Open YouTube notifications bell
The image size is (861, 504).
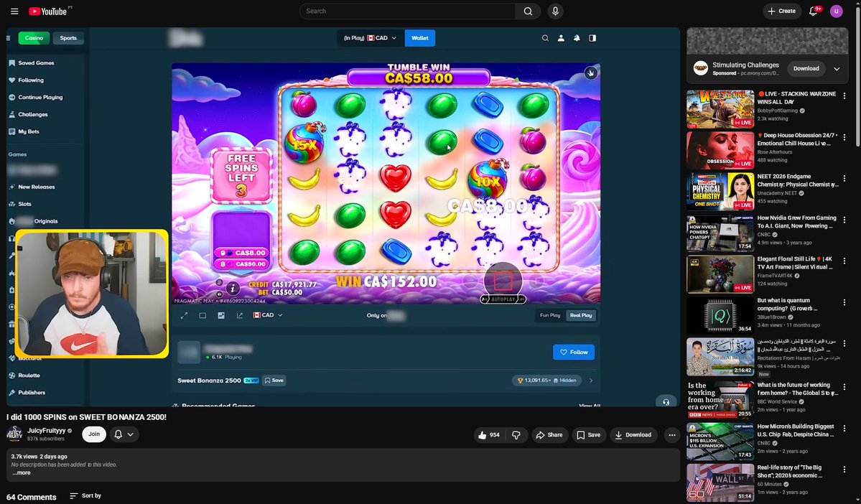(x=813, y=11)
